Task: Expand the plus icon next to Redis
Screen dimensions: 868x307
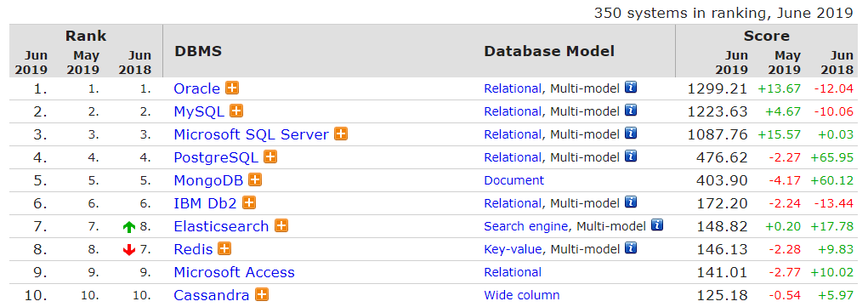Action: tap(224, 249)
